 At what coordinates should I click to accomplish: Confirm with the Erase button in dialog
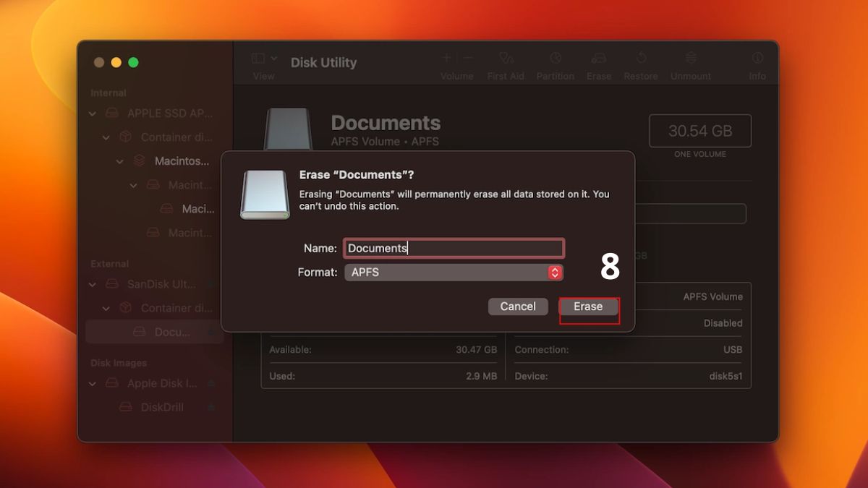588,307
